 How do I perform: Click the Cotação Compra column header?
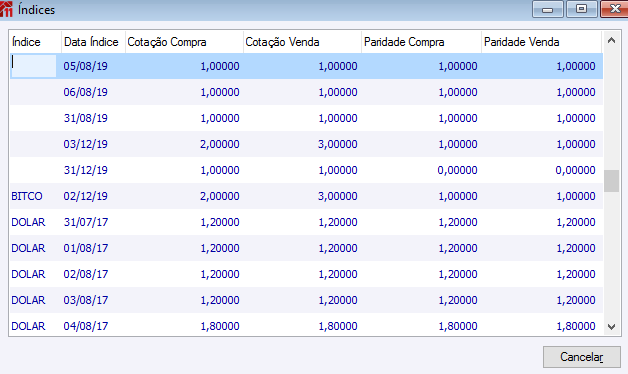(184, 42)
